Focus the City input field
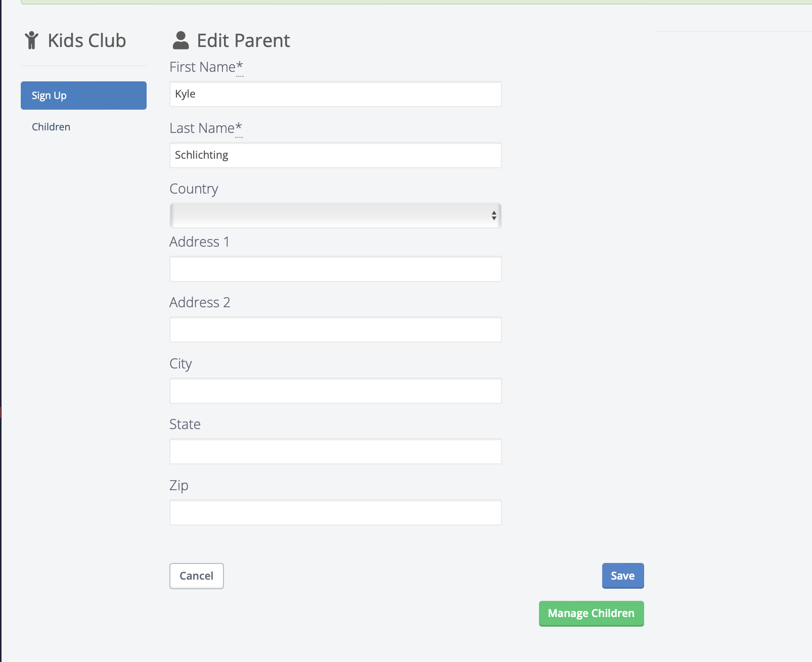The image size is (812, 662). point(335,391)
